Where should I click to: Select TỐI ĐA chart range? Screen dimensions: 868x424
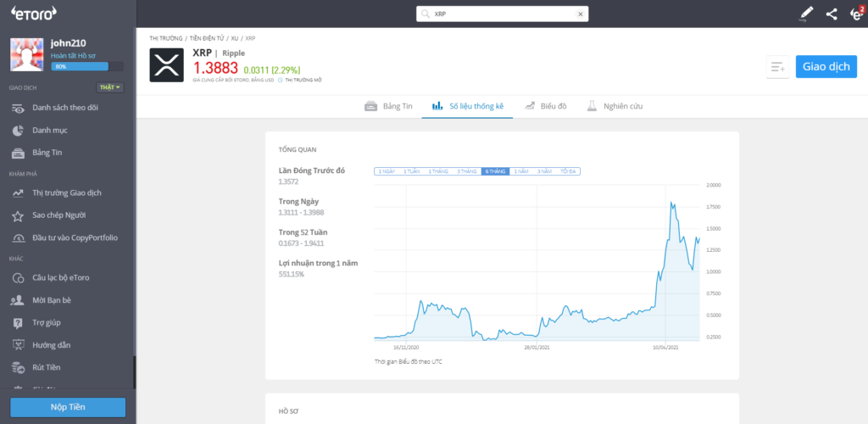point(568,171)
